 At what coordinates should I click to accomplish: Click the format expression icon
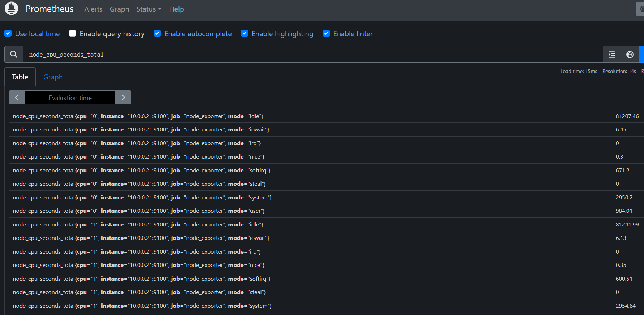tap(611, 55)
